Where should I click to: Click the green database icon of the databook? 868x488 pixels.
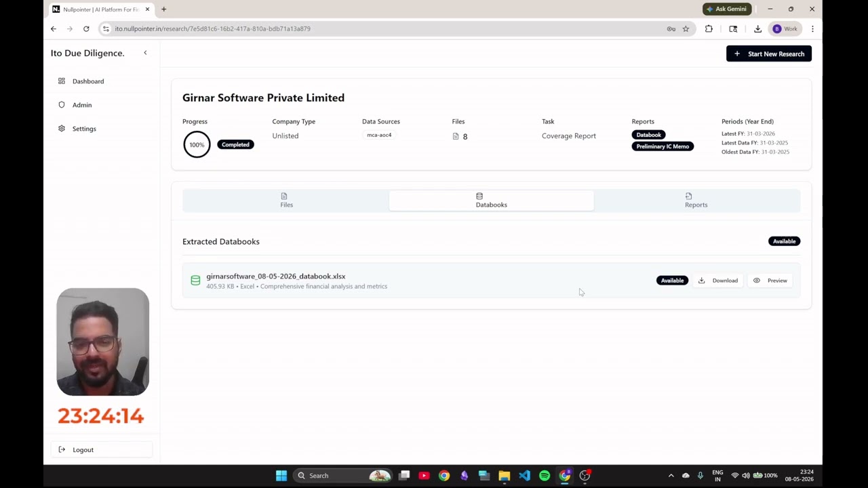(195, 281)
